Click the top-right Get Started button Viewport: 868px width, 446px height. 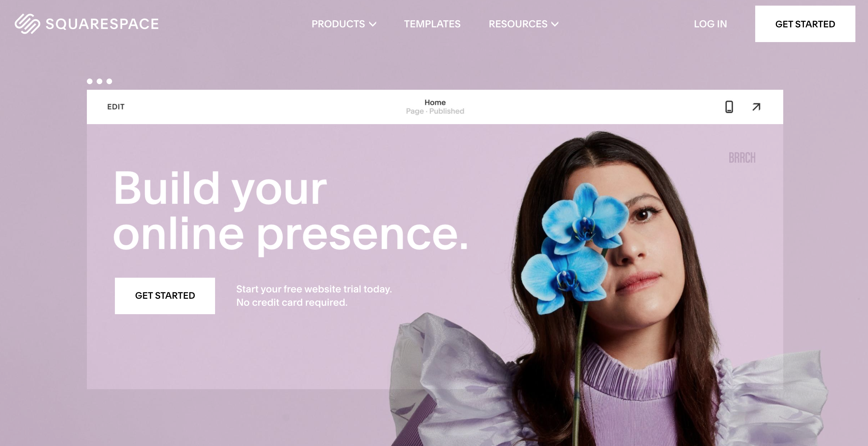(805, 24)
